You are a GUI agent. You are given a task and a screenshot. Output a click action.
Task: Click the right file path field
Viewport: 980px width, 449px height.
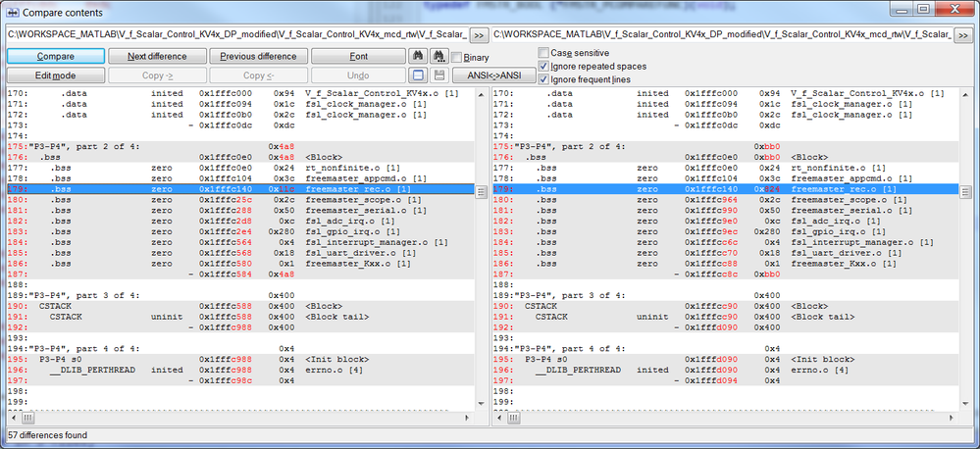[722, 35]
